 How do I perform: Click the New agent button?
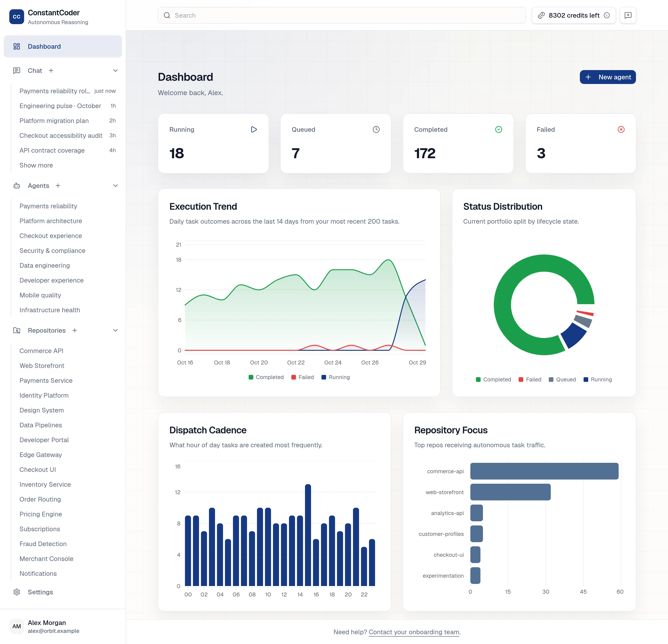pos(608,77)
